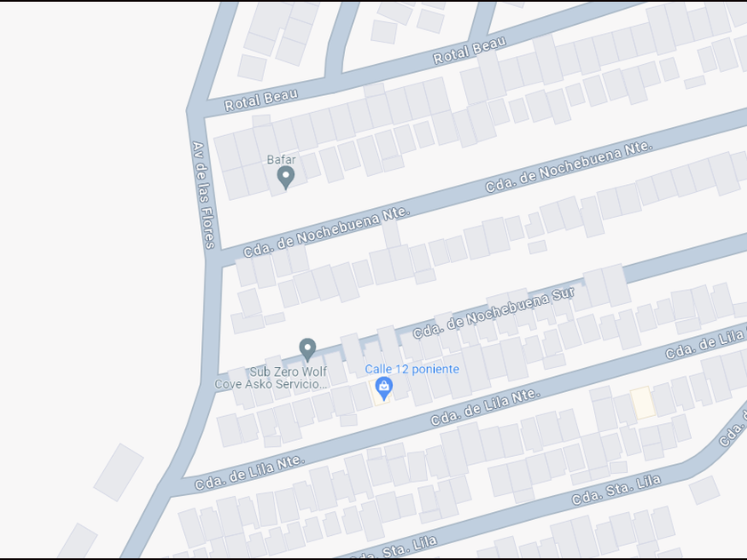The width and height of the screenshot is (747, 560).
Task: Click the Bafar place name label
Action: pyautogui.click(x=281, y=159)
